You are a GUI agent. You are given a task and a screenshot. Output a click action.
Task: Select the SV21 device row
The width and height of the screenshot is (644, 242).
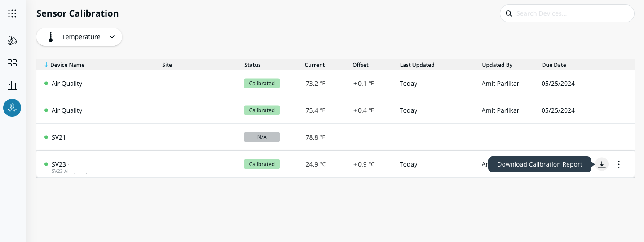59,137
